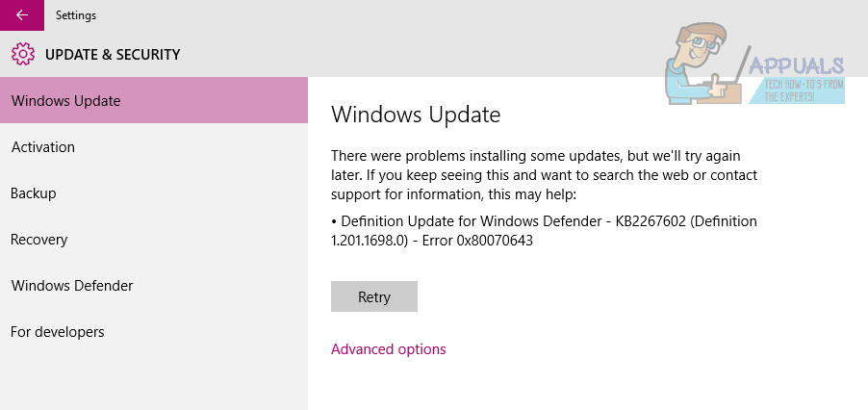Open For developers settings
Screen dimensions: 868x410
coord(57,332)
